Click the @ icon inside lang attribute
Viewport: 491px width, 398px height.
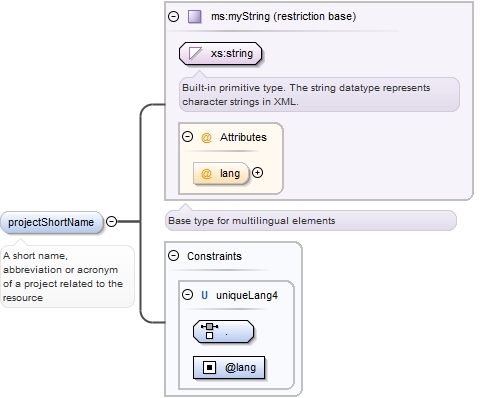click(206, 173)
